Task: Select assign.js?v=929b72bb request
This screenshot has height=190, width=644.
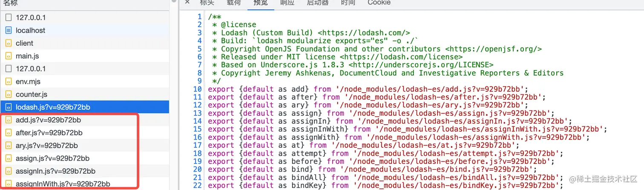Action: coord(84,158)
